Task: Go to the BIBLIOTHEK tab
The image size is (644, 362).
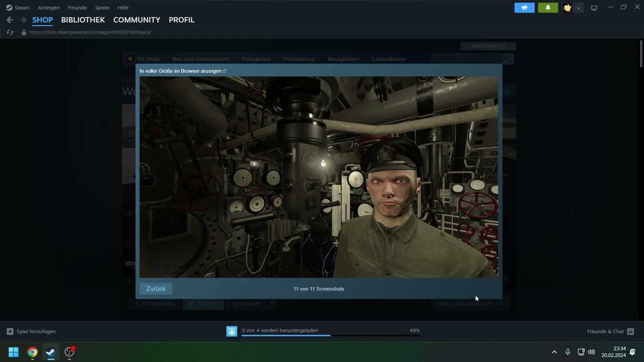Action: 83,20
